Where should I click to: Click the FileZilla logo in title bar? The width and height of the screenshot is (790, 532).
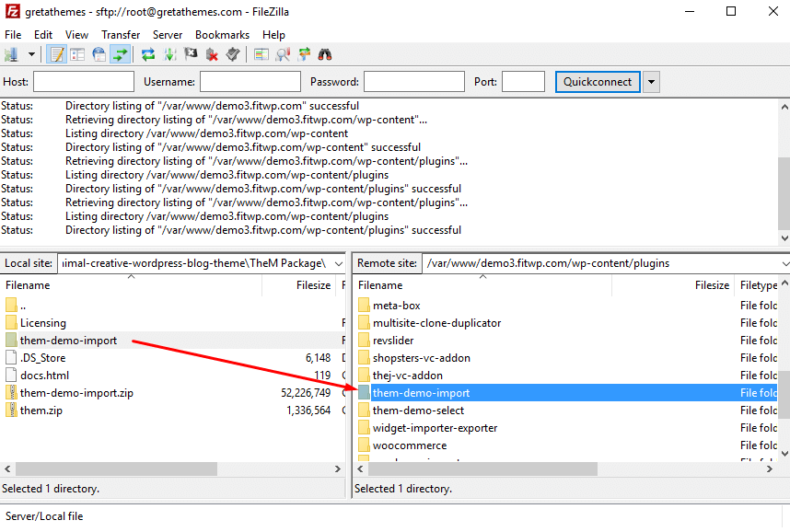pyautogui.click(x=12, y=12)
